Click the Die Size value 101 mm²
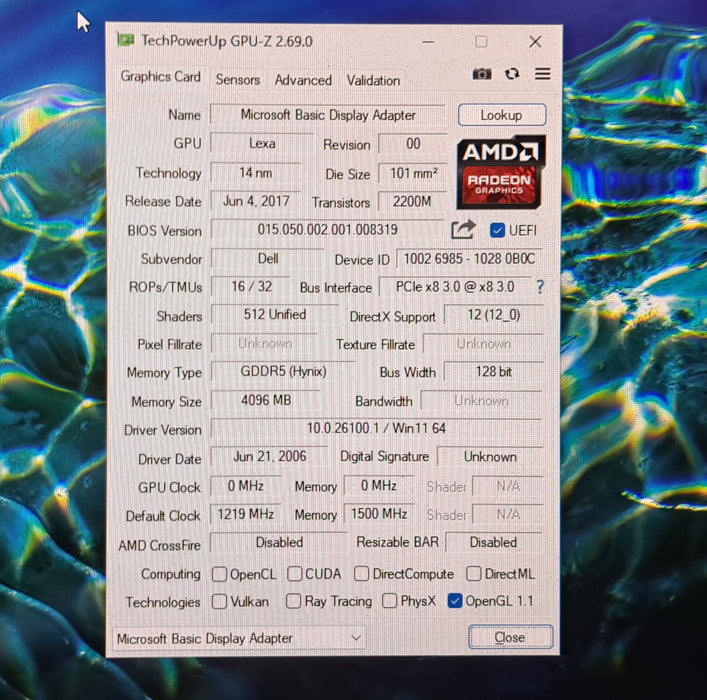Viewport: 707px width, 700px height. 413,173
